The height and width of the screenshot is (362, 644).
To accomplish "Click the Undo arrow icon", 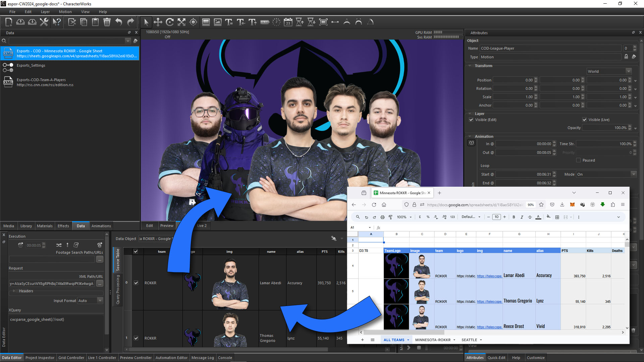I will [119, 22].
